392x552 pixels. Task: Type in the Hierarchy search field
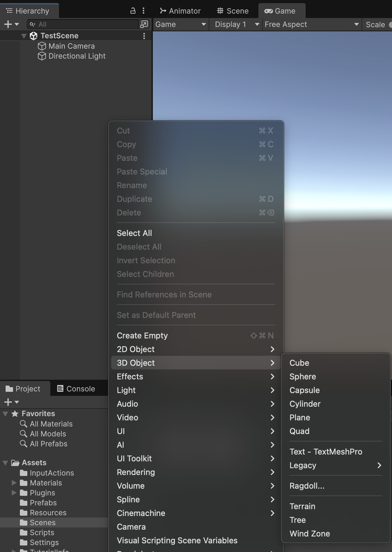[87, 24]
